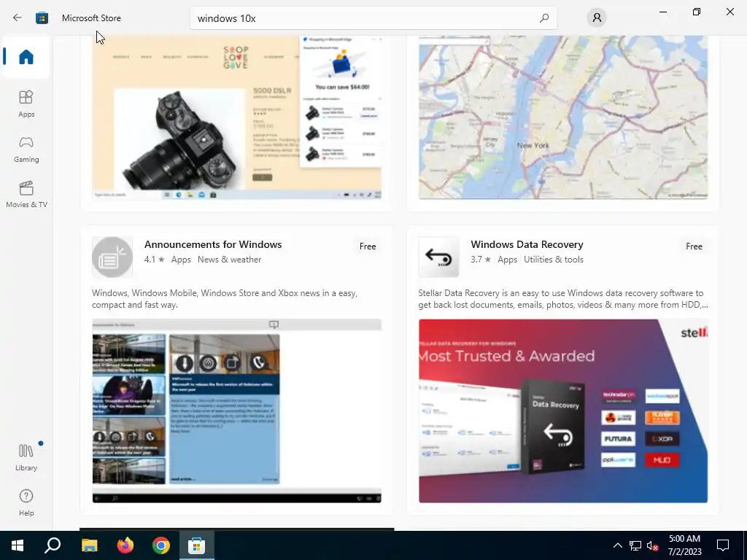Click Stellar Most Trusted & Awarded banner
747x560 pixels.
(x=563, y=411)
